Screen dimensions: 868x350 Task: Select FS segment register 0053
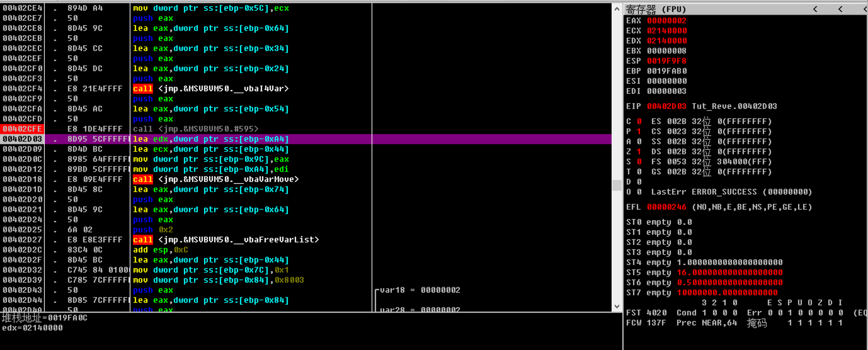click(x=677, y=162)
